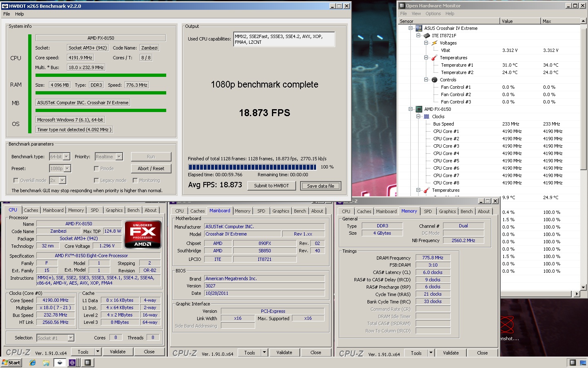Open File menu in HWBOT x265 Benchmark
The image size is (588, 368).
(7, 14)
